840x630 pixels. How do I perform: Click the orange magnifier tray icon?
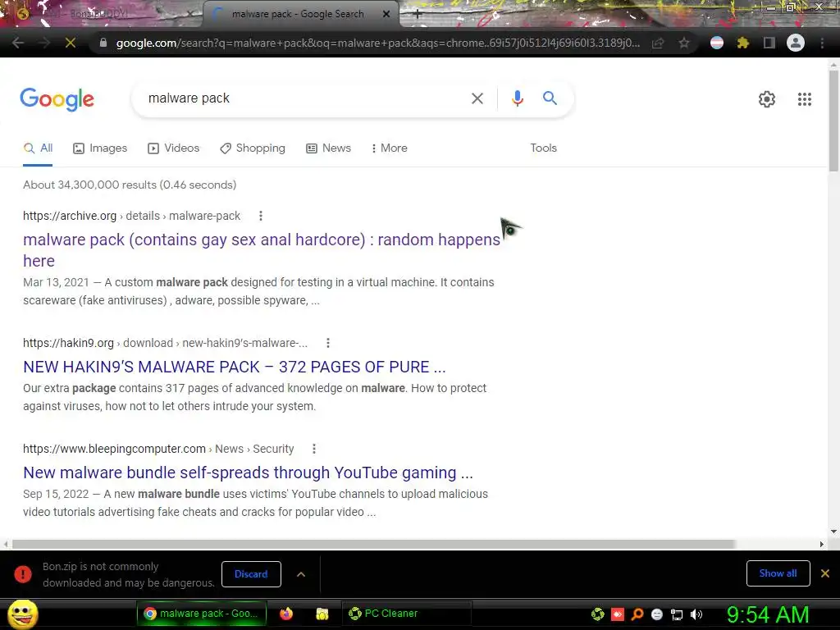click(x=637, y=614)
